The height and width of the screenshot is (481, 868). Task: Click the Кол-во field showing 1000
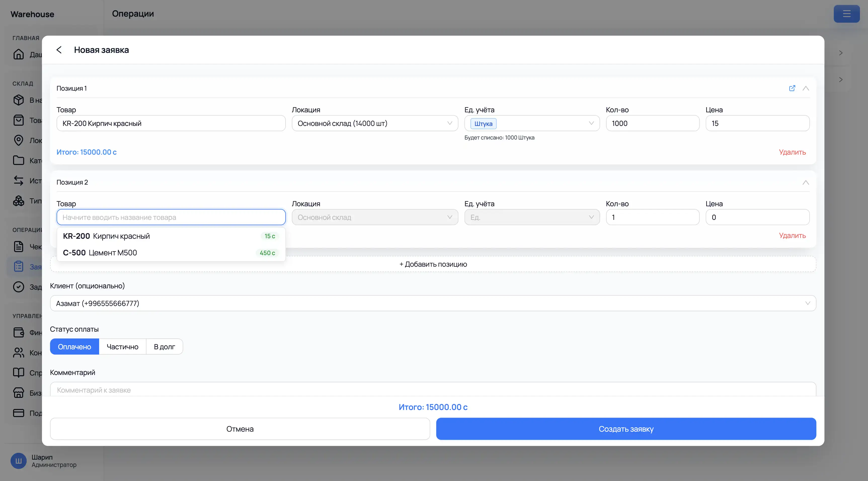coord(653,123)
